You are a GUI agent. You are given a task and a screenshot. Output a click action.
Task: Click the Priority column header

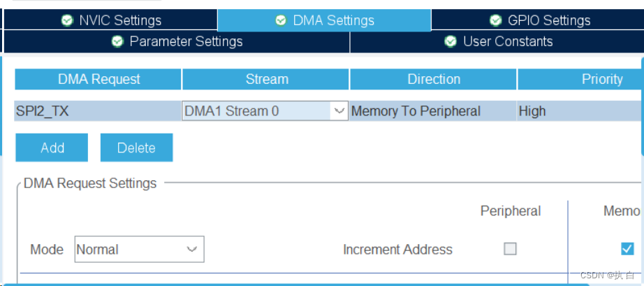pos(580,79)
